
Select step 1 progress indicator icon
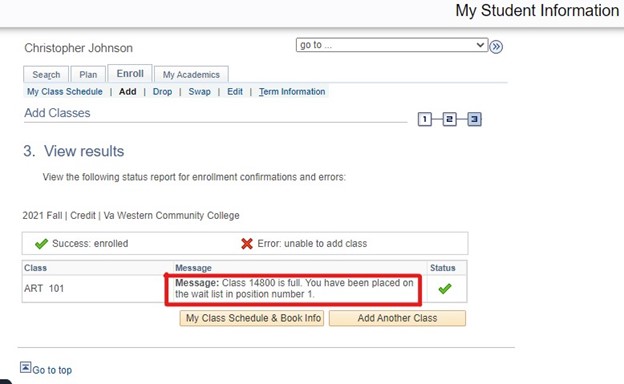(425, 119)
